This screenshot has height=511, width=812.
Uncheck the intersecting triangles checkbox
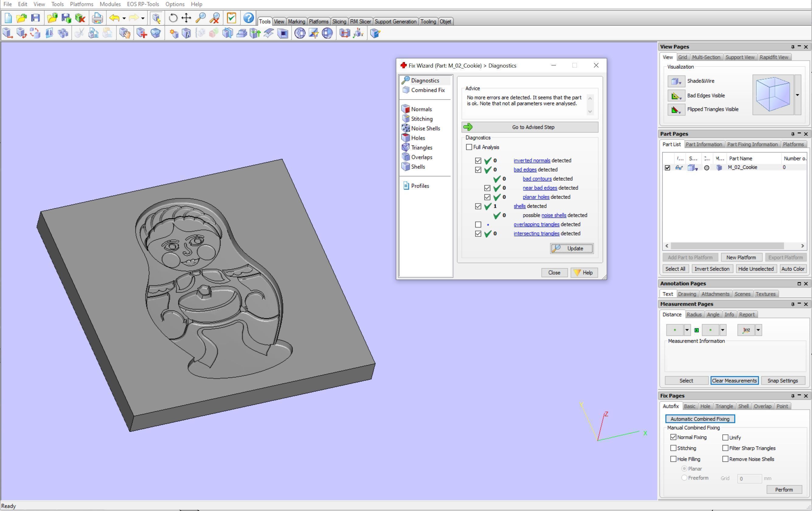coord(478,233)
